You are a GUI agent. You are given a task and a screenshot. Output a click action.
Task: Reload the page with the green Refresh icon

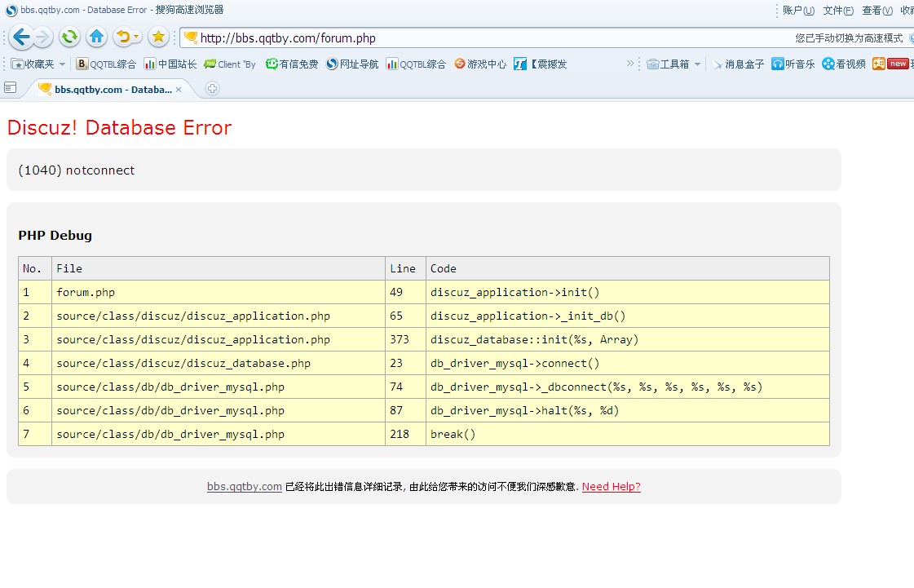pos(69,38)
